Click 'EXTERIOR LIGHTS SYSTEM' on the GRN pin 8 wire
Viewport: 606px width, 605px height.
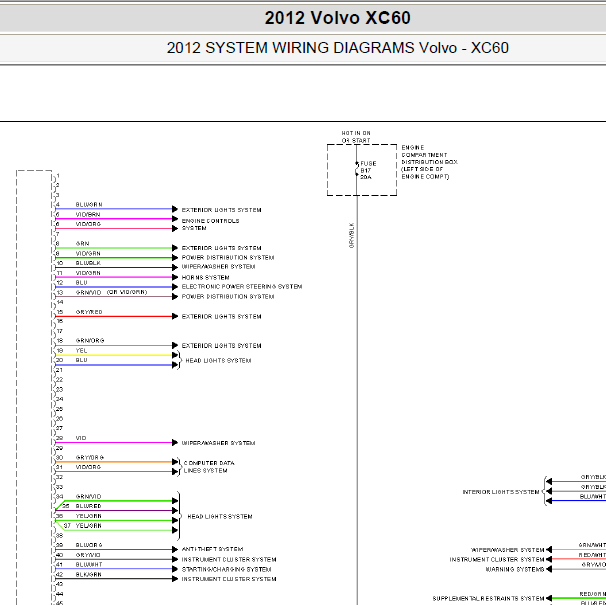pos(221,248)
